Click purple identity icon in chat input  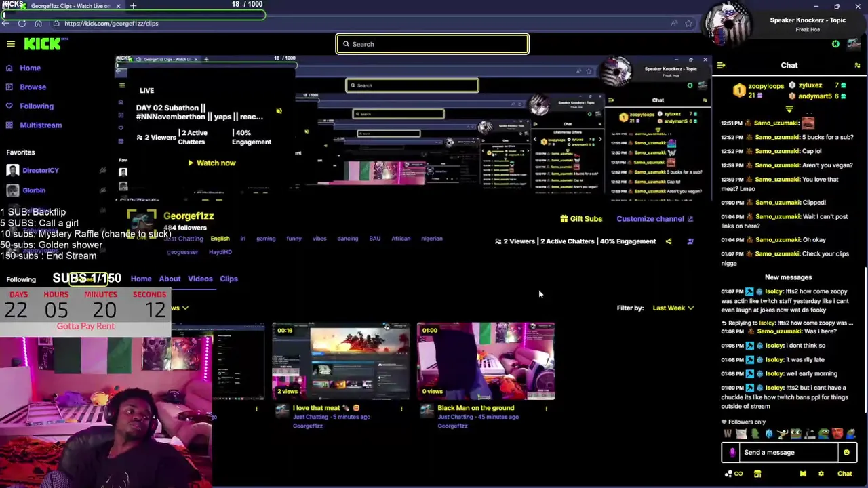point(732,452)
